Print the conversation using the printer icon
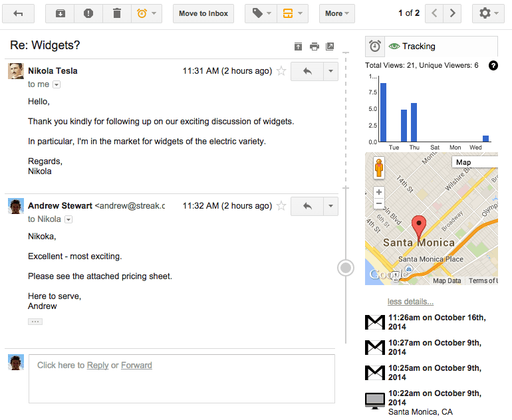 [314, 47]
